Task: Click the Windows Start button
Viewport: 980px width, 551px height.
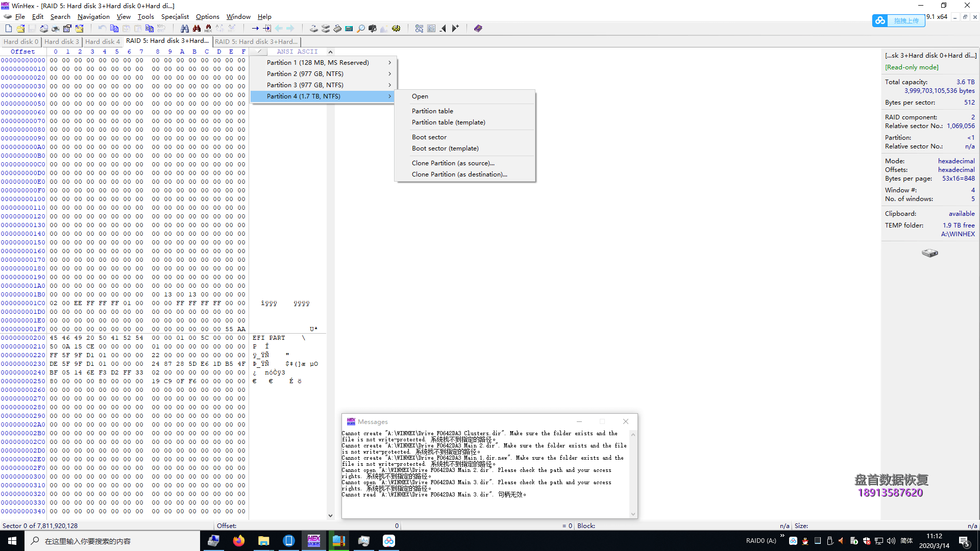Action: click(12, 541)
